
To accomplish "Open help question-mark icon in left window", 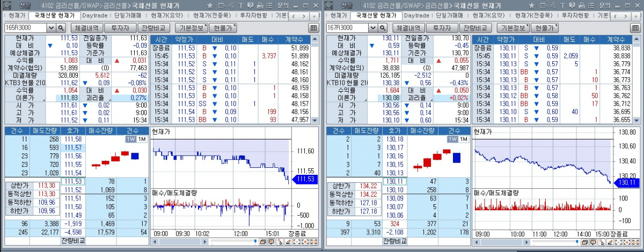I will (x=250, y=5).
